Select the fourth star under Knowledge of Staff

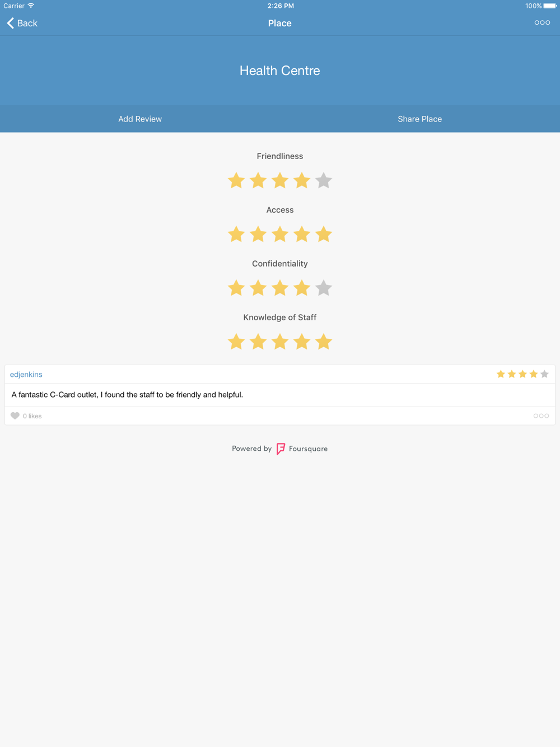tap(302, 342)
